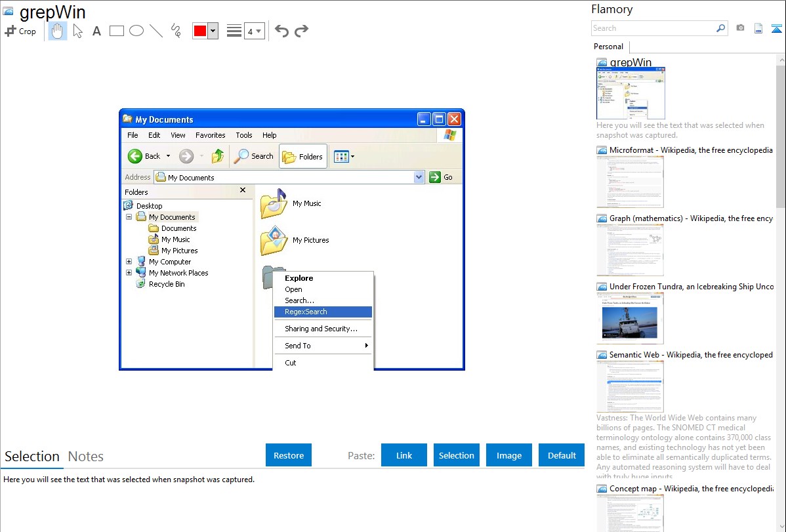
Task: Click the line thickness icon
Action: click(x=234, y=31)
